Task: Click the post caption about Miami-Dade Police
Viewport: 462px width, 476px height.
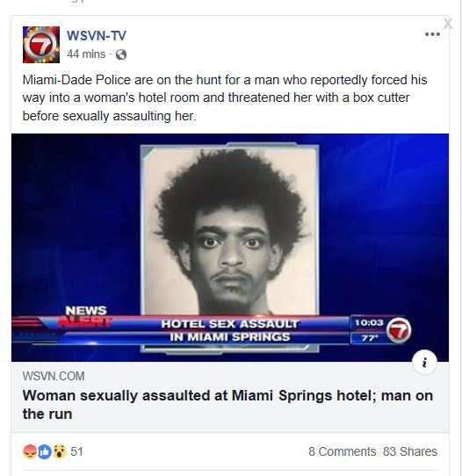Action: tap(225, 97)
